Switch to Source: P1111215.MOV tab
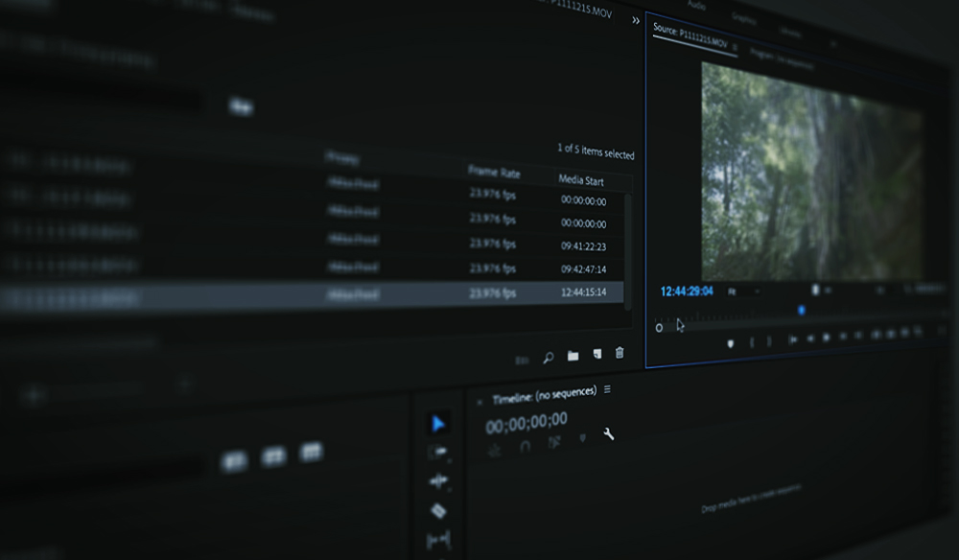959x560 pixels. (690, 36)
